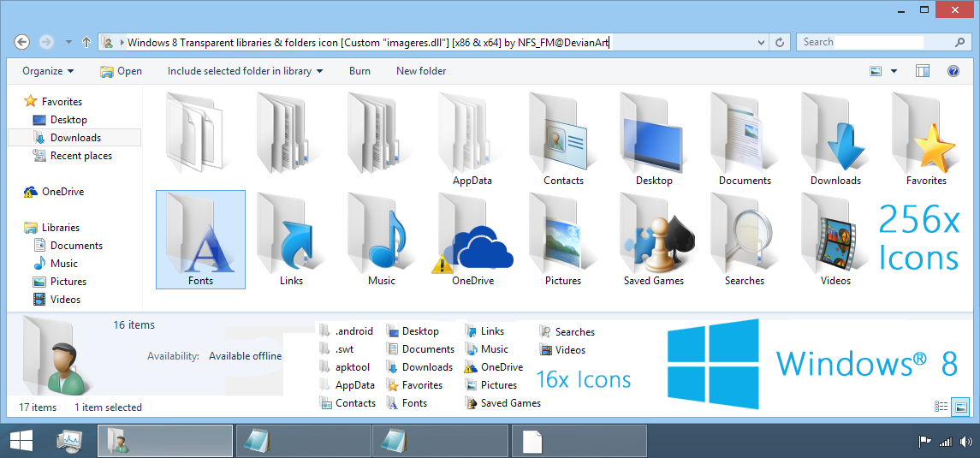This screenshot has width=980, height=458.
Task: Click the Forward navigation arrow
Action: (x=45, y=42)
